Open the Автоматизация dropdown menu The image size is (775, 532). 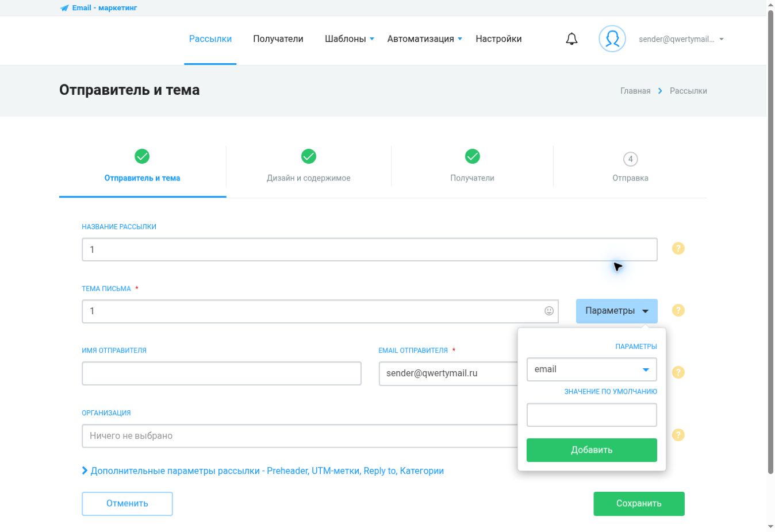click(x=425, y=39)
